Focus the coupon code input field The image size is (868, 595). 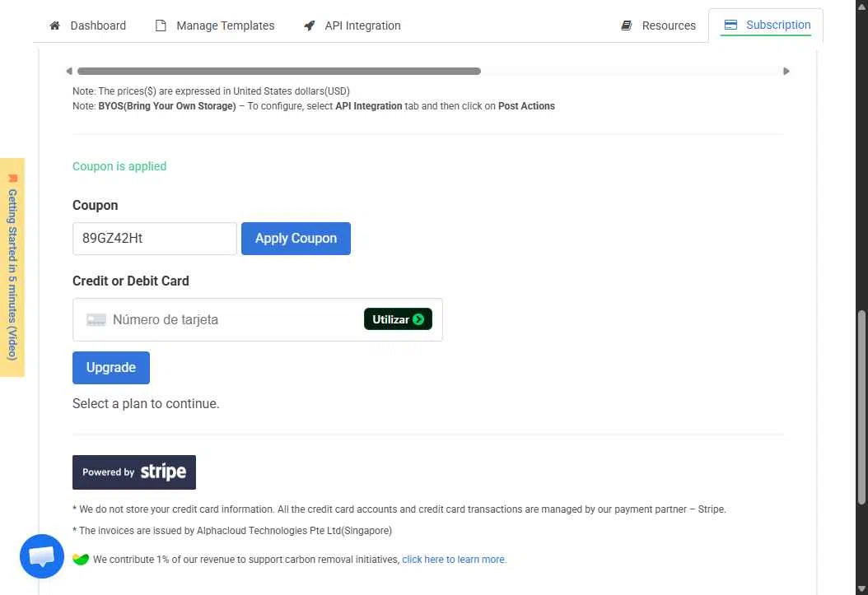155,239
